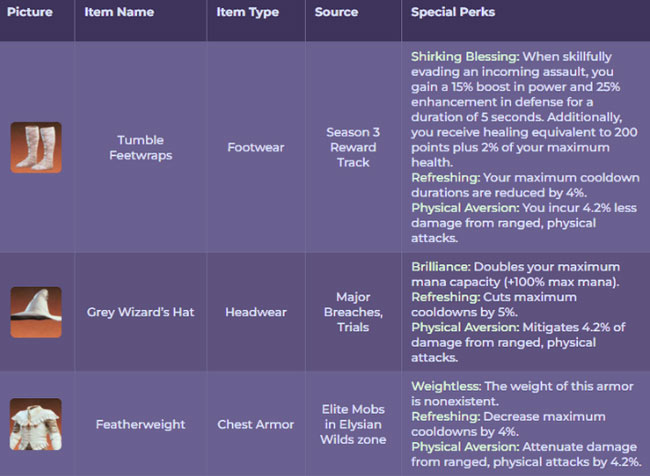Click the Chest Armor type cell
650x476 pixels.
(256, 424)
